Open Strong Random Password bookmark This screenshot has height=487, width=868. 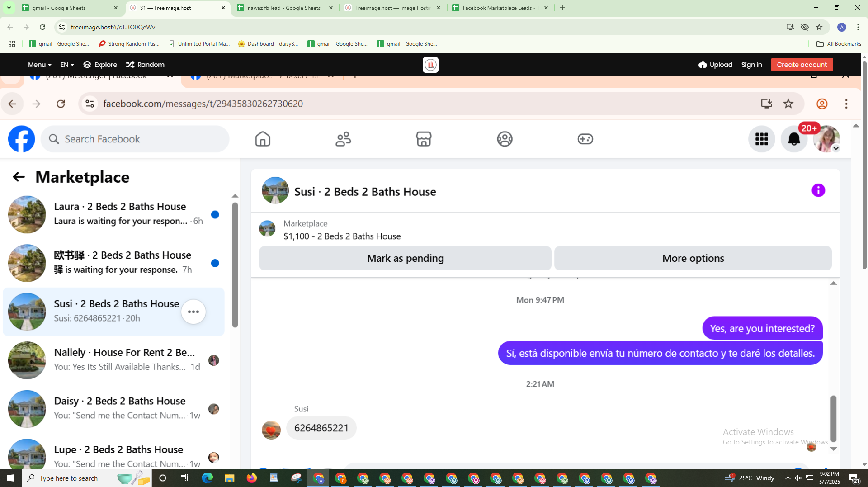point(129,44)
